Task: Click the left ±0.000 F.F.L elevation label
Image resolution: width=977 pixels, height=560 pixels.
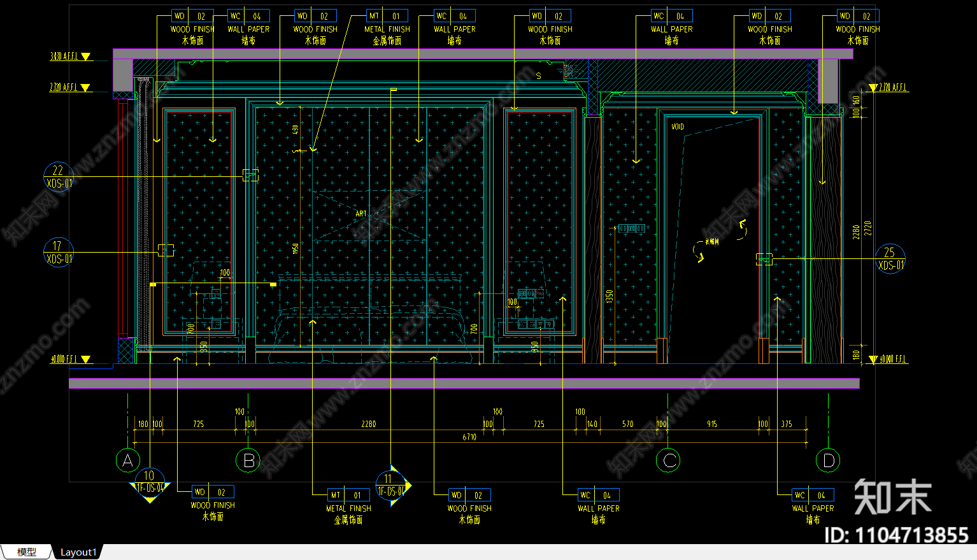Action: pyautogui.click(x=64, y=360)
